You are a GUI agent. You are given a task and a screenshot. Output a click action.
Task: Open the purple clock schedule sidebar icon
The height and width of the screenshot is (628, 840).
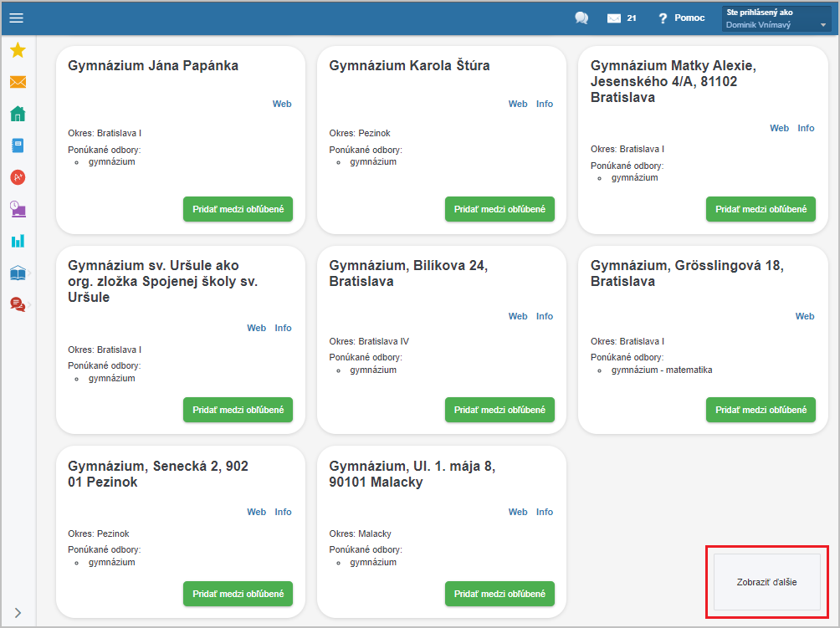pyautogui.click(x=18, y=209)
